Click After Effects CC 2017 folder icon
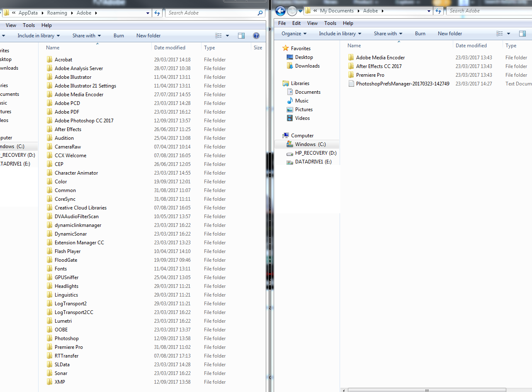This screenshot has width=532, height=392. click(351, 66)
